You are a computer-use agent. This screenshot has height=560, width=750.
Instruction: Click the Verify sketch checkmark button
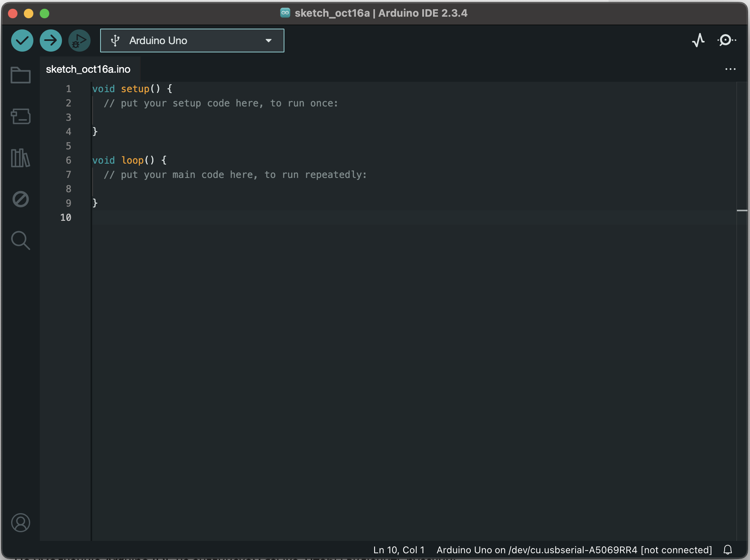22,41
